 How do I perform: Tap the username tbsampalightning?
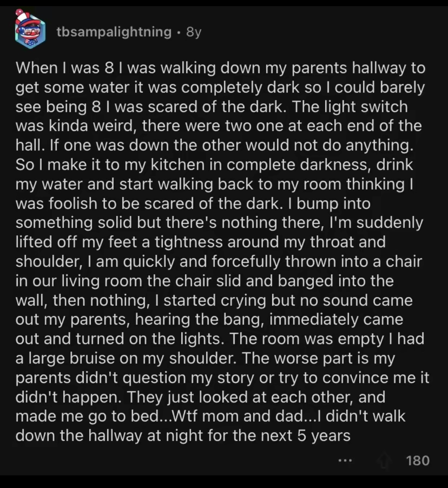click(x=114, y=32)
